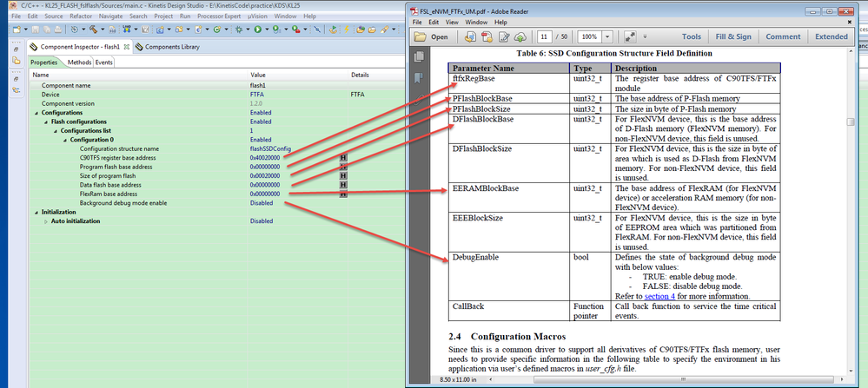The width and height of the screenshot is (868, 388).
Task: Open the Extended pane
Action: (831, 36)
